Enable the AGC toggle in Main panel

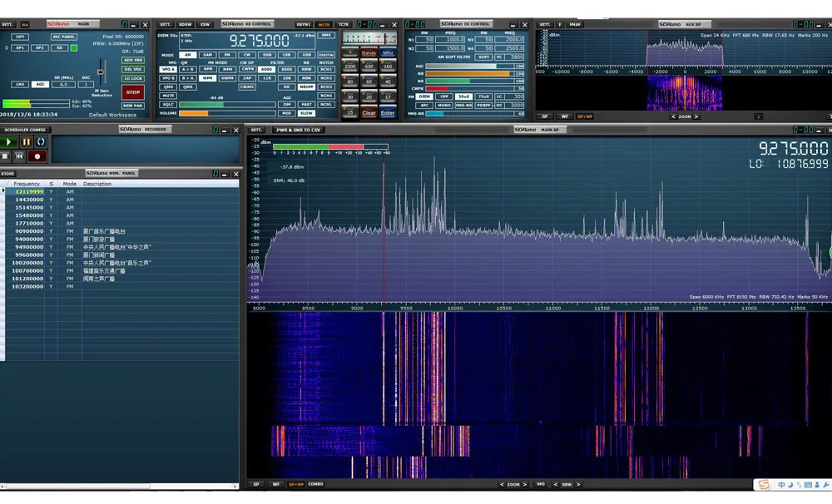(x=40, y=84)
